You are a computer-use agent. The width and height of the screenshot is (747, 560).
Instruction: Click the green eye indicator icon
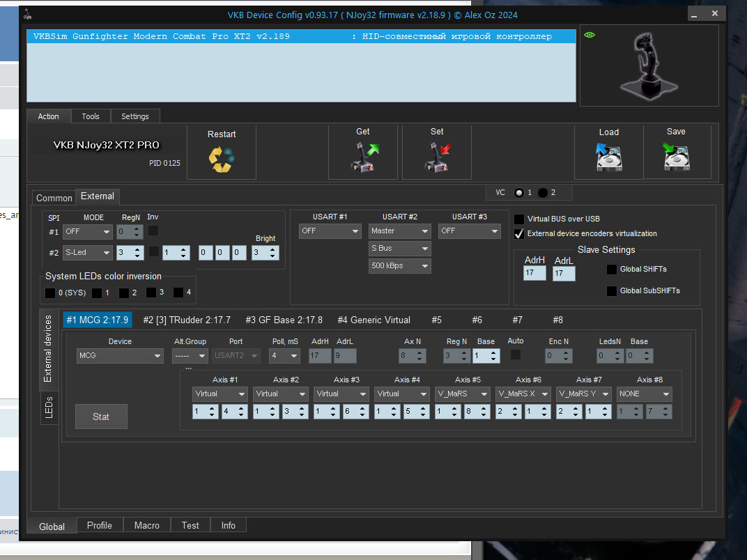click(x=590, y=35)
